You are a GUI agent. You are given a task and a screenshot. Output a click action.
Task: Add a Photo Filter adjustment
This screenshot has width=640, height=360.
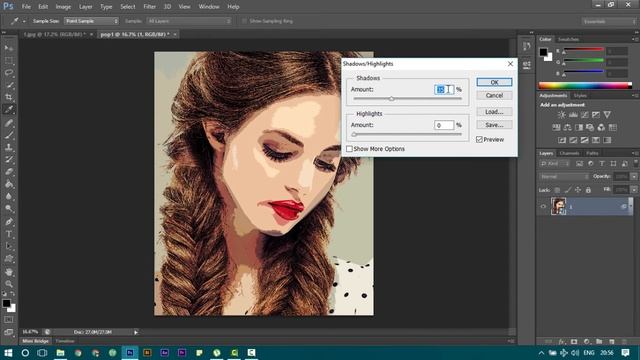pyautogui.click(x=590, y=127)
